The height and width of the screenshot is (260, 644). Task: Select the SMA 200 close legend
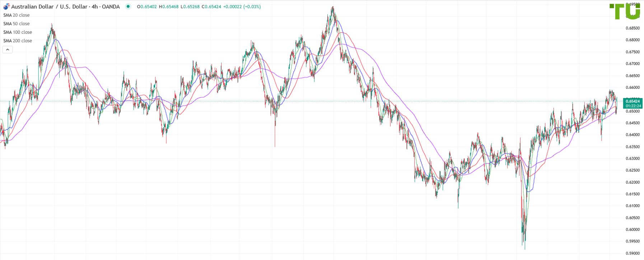point(18,41)
